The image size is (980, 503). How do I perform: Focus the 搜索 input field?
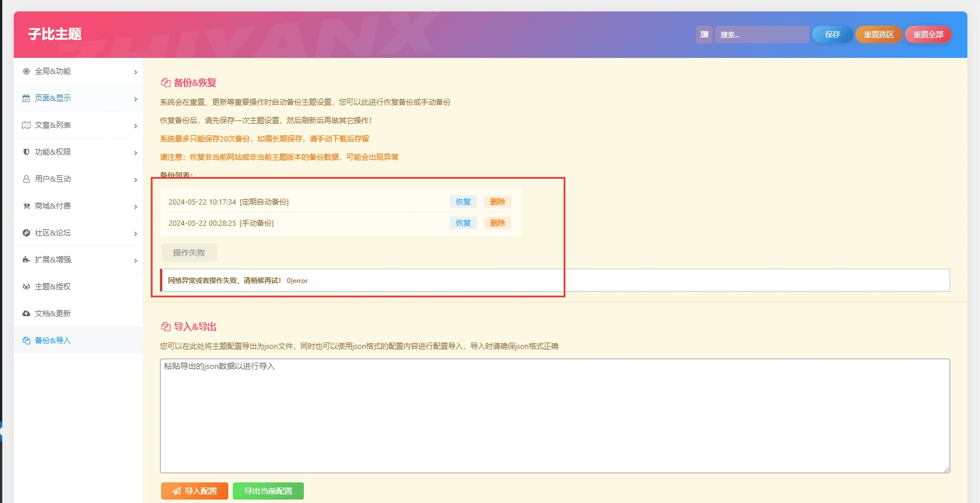[762, 34]
